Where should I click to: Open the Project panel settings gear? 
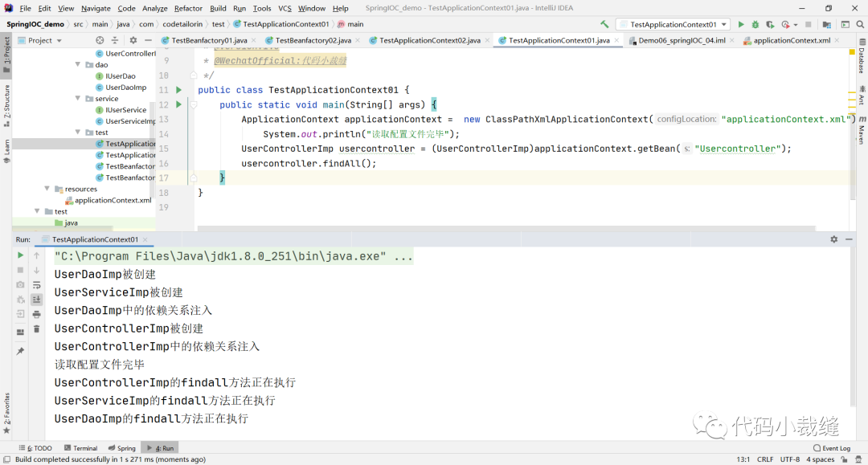click(x=133, y=40)
